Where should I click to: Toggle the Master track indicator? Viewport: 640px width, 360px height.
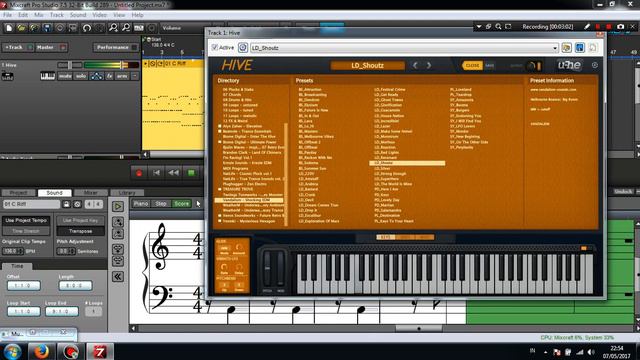63,47
